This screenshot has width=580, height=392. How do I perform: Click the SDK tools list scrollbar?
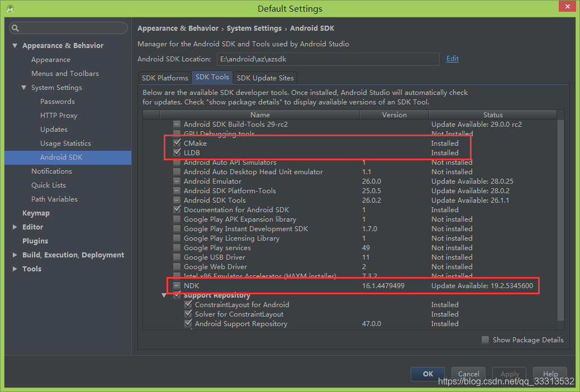coord(561,220)
